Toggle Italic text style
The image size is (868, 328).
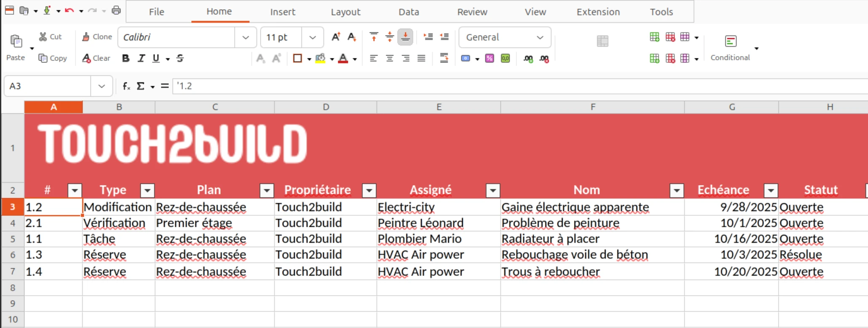[141, 59]
